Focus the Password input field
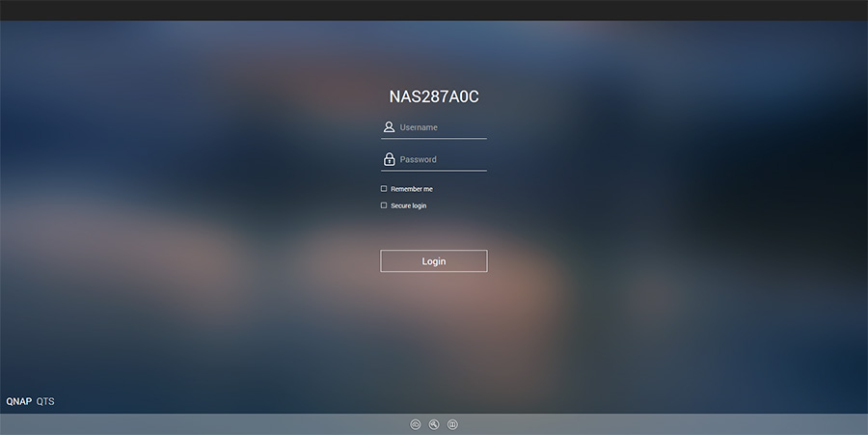This screenshot has width=868, height=435. pyautogui.click(x=442, y=159)
